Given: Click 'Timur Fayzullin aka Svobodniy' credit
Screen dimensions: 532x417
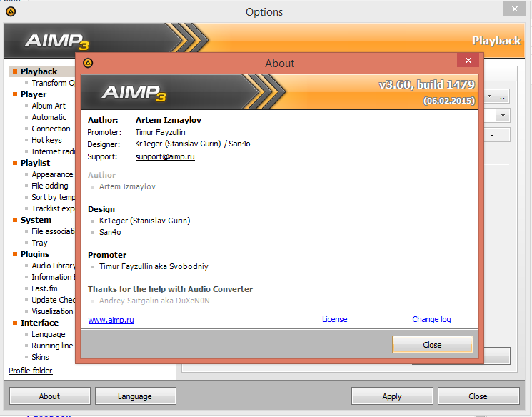Looking at the screenshot, I should [x=154, y=266].
